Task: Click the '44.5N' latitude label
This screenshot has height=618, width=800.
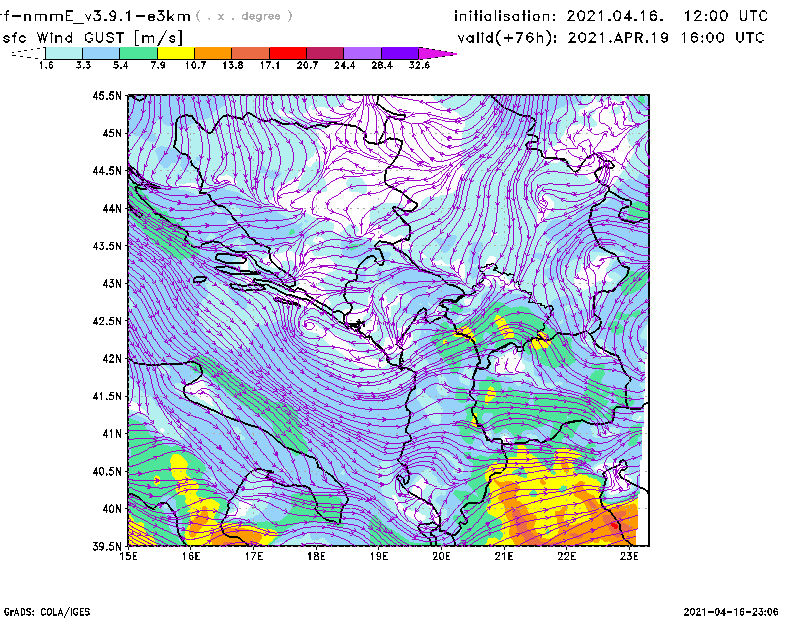Action: [x=107, y=170]
